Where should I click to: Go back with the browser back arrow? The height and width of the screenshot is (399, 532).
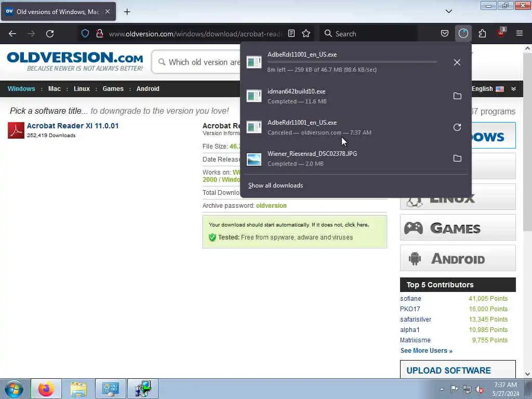12,34
